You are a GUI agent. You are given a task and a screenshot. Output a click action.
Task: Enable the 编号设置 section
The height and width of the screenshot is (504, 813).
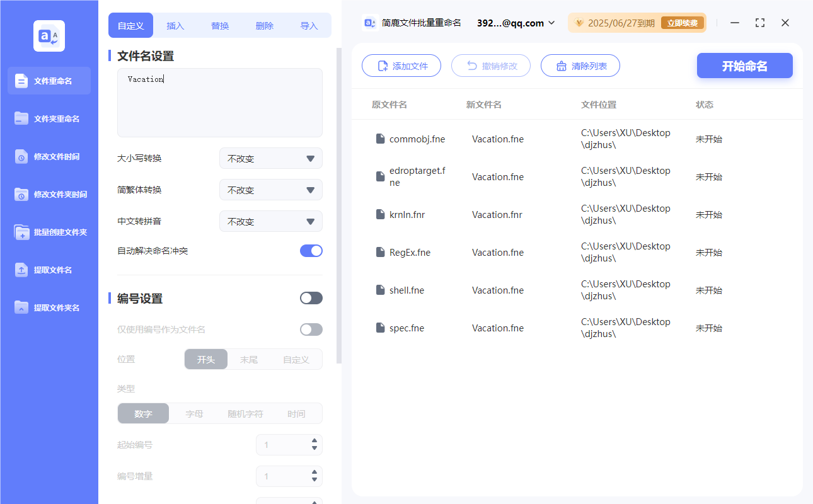pyautogui.click(x=311, y=297)
